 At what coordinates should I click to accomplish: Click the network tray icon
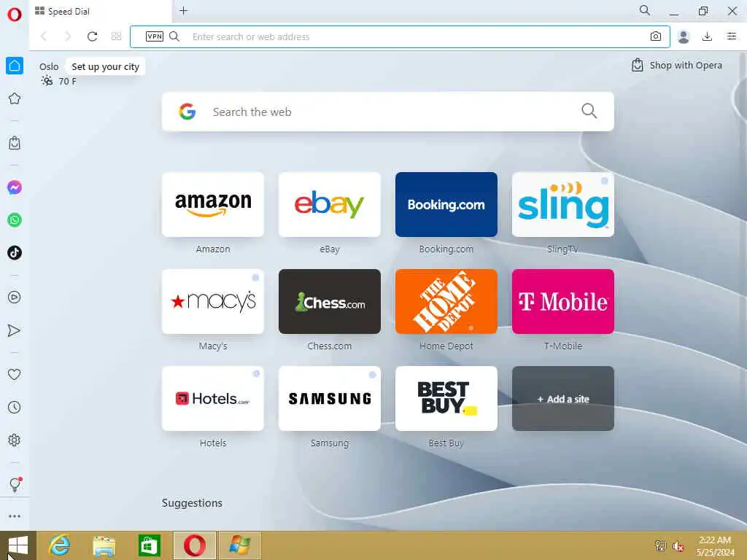coord(660,545)
